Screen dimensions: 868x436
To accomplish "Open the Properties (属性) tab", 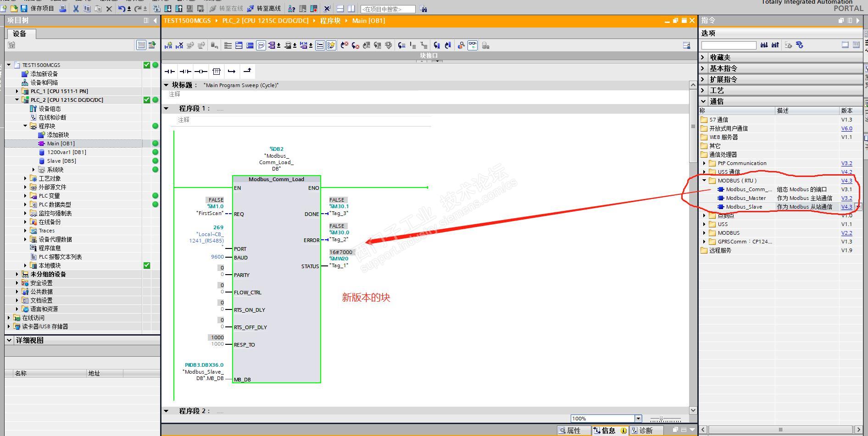I will (x=574, y=430).
